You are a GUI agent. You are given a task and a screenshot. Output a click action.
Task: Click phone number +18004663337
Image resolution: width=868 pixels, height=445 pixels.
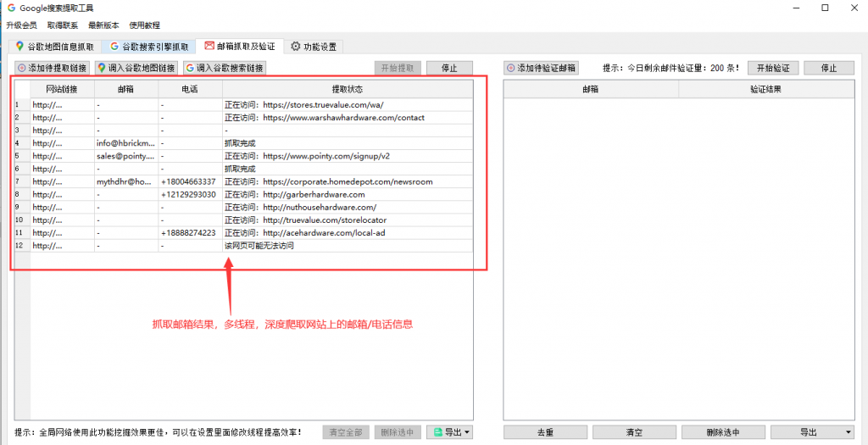188,181
